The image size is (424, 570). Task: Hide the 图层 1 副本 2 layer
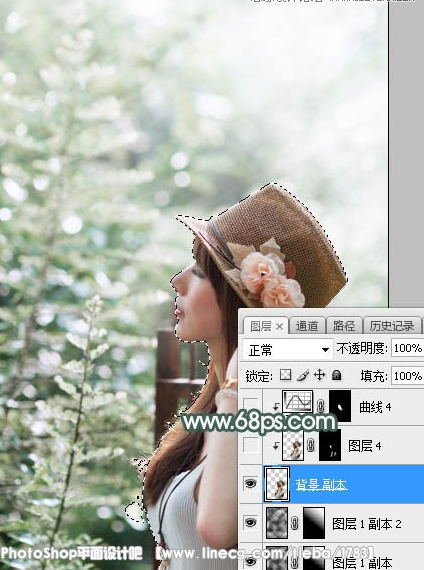tap(251, 523)
